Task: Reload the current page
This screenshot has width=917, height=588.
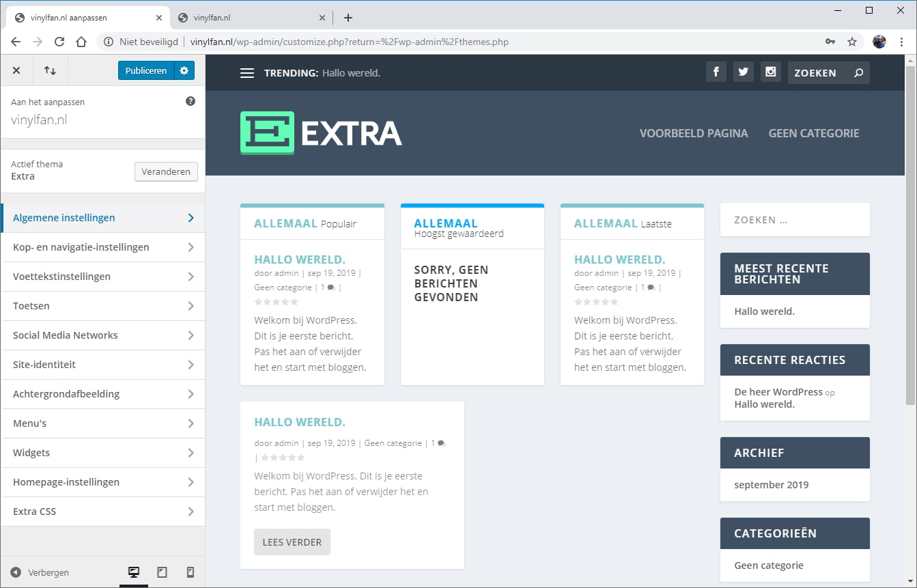Action: pyautogui.click(x=59, y=42)
